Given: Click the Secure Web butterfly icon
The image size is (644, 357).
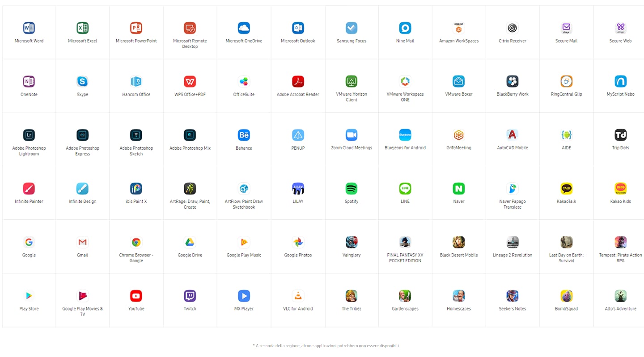Looking at the screenshot, I should point(620,28).
